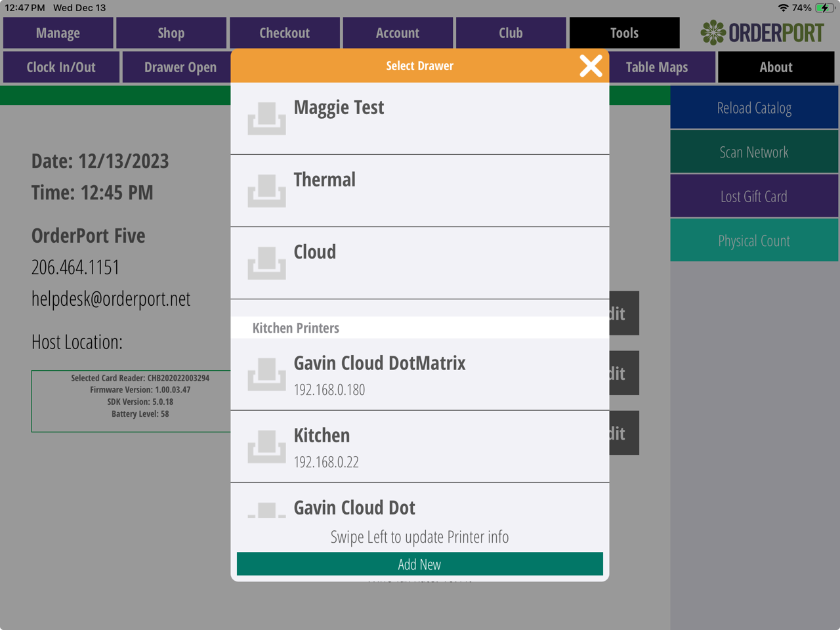Viewport: 840px width, 630px height.
Task: Click Swipe Left to update Printer info hint
Action: pos(420,537)
